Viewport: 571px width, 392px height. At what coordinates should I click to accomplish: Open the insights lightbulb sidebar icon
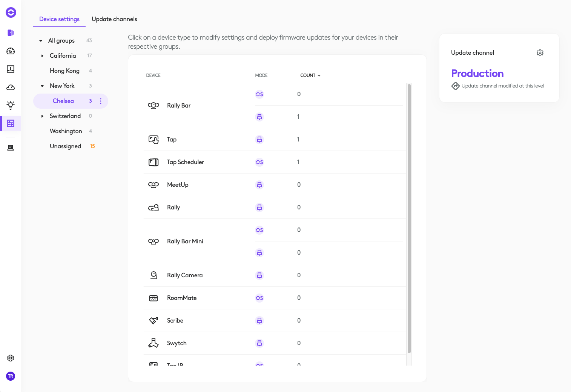tap(11, 105)
